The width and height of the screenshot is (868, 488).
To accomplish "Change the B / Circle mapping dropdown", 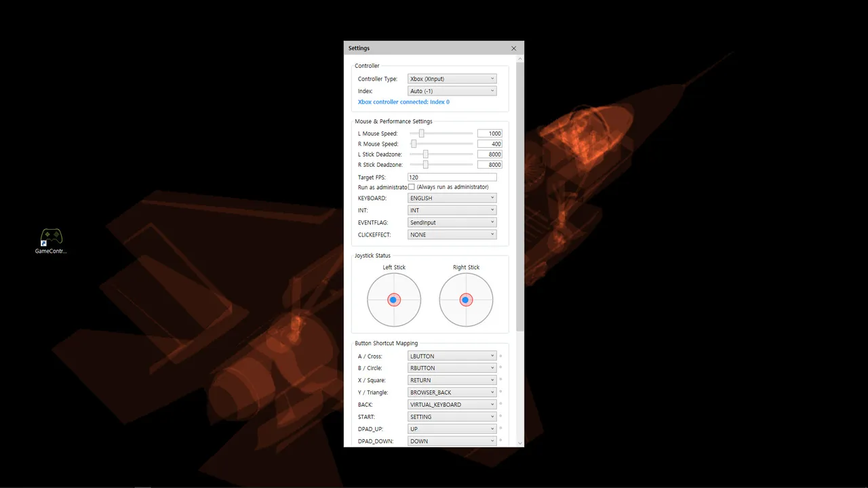I will click(452, 368).
